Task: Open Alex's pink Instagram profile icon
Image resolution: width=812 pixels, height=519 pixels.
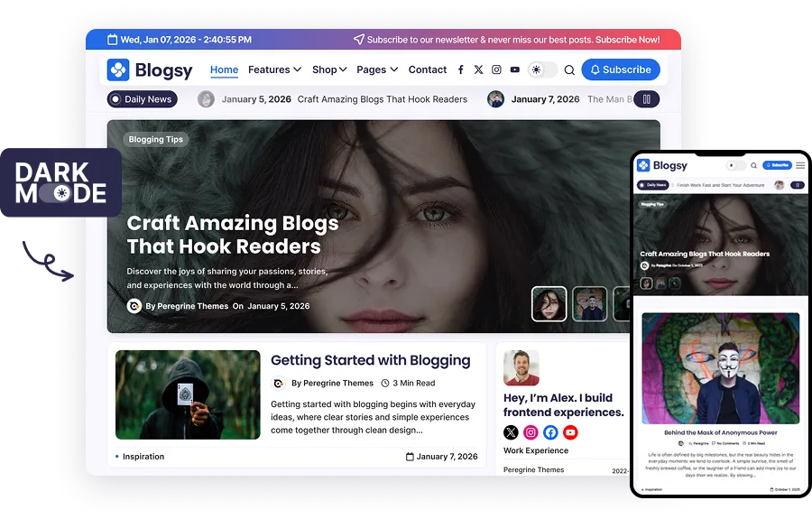Action: tap(531, 432)
